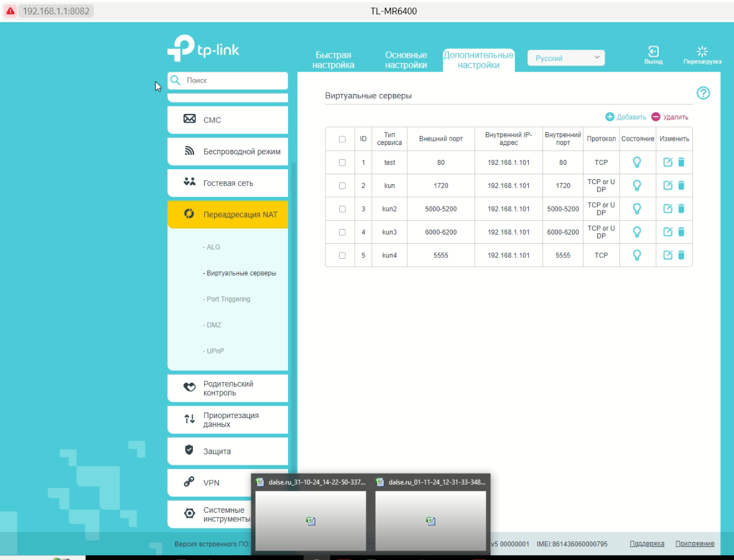Open the Русский language dropdown
This screenshot has height=560, width=734.
coord(565,58)
